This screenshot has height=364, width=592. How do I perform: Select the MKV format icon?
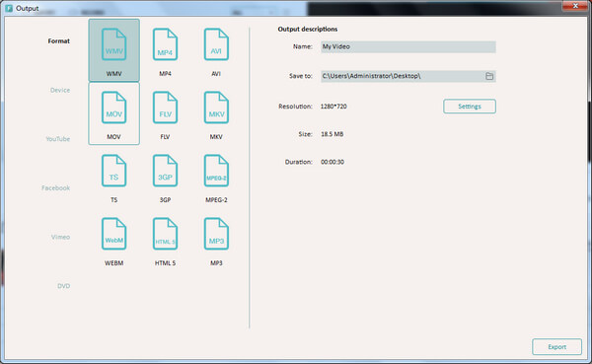click(x=216, y=108)
